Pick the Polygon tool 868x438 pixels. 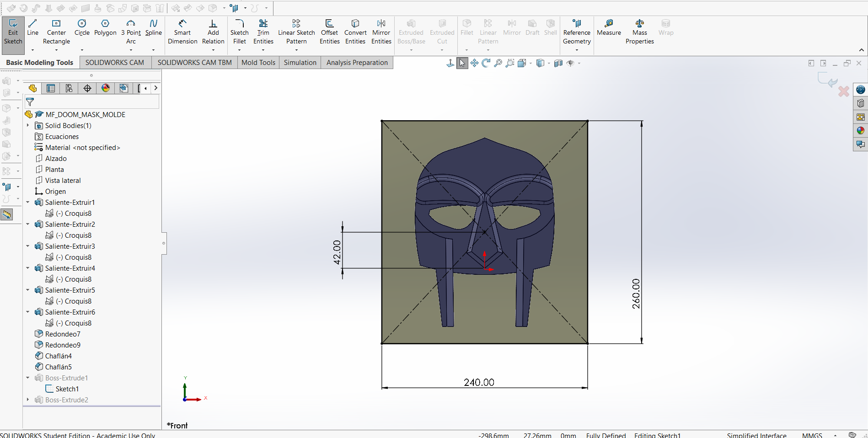point(105,27)
